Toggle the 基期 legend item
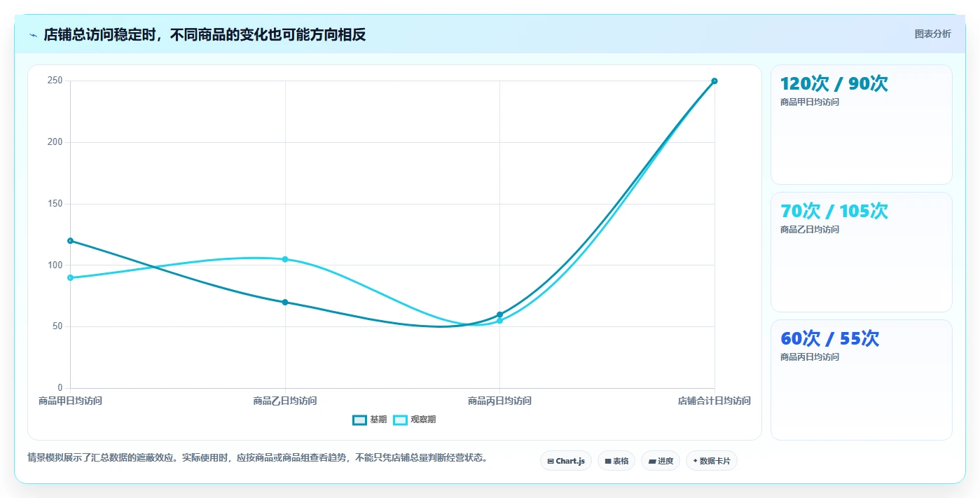 [369, 420]
